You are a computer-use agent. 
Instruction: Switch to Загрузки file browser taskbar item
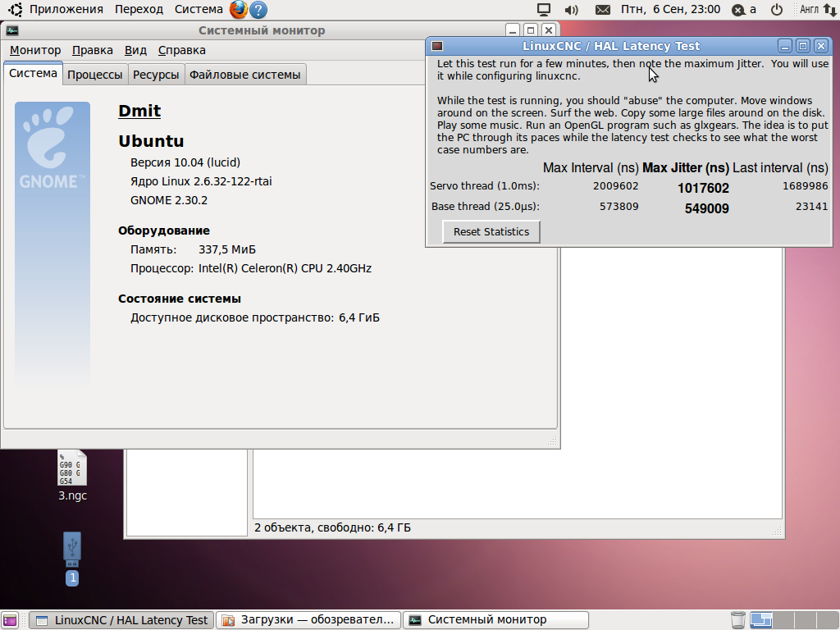click(308, 620)
